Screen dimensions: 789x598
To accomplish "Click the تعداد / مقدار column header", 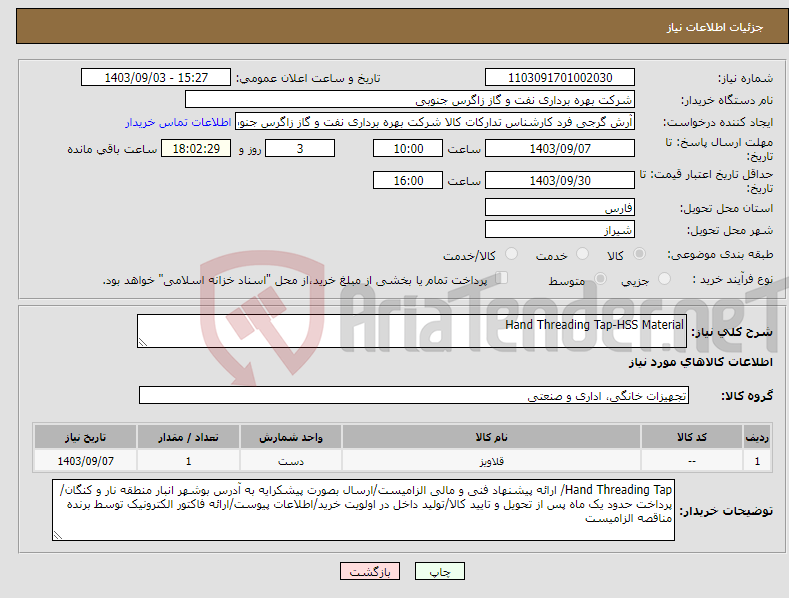I will tap(188, 437).
